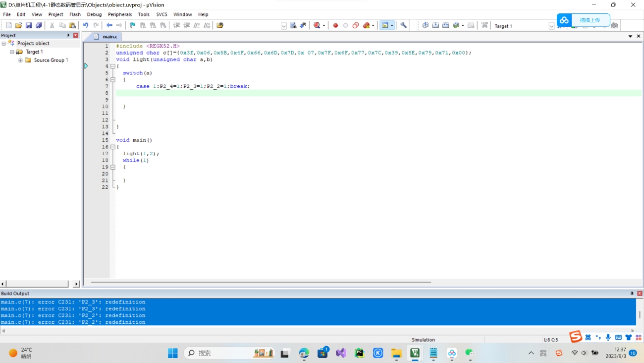This screenshot has width=644, height=363.
Task: Toggle the Sogou microphone voice input
Action: 608,337
